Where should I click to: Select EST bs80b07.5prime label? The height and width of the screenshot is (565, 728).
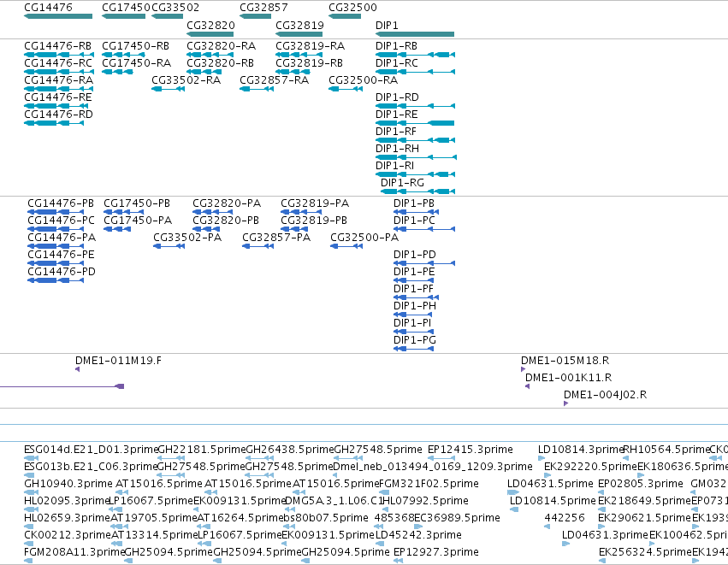click(x=326, y=518)
